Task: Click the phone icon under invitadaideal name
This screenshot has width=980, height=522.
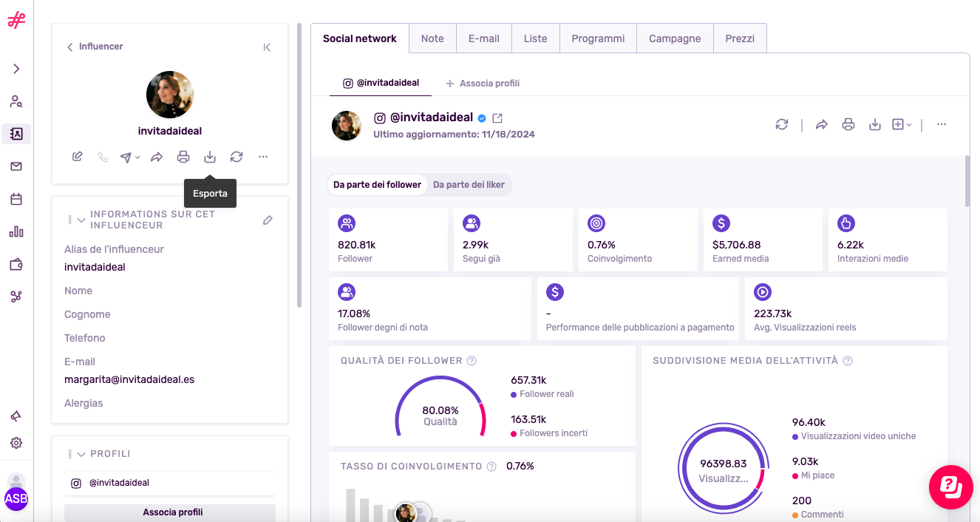Action: pos(103,157)
